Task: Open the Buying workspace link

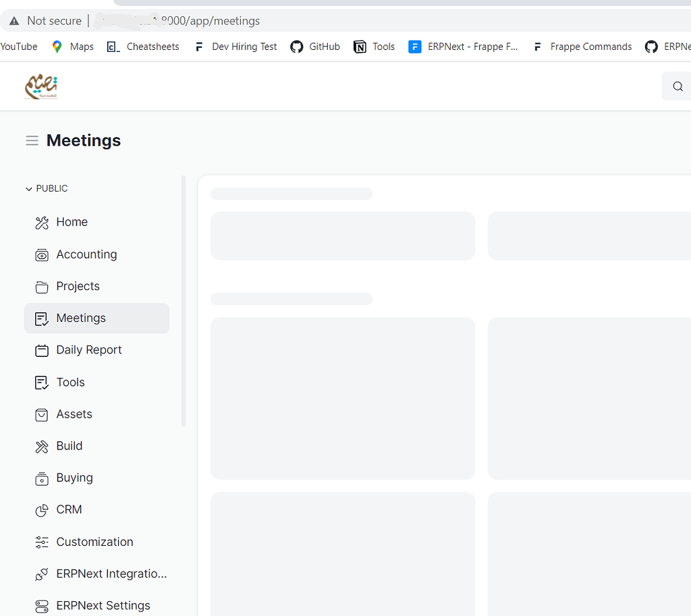Action: [75, 478]
